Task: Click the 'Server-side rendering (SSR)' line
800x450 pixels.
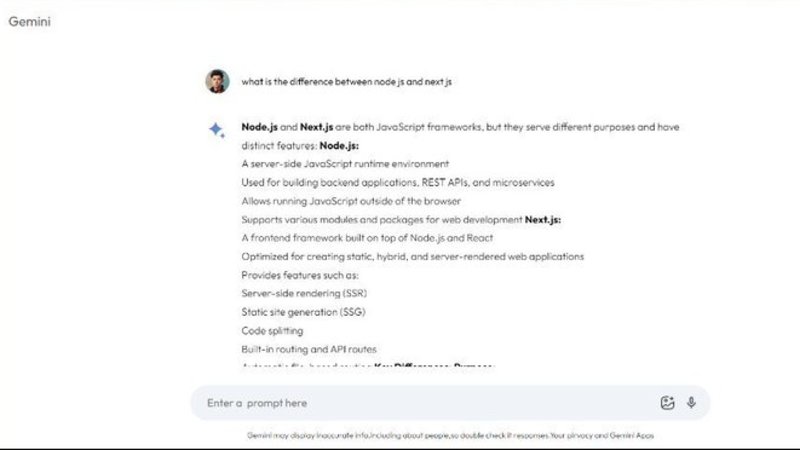Action: pyautogui.click(x=304, y=294)
